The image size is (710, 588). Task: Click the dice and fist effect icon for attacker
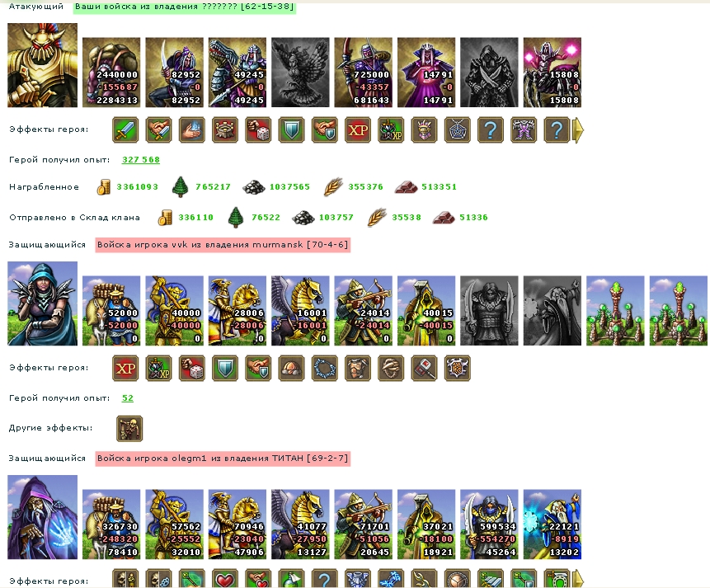coord(258,130)
